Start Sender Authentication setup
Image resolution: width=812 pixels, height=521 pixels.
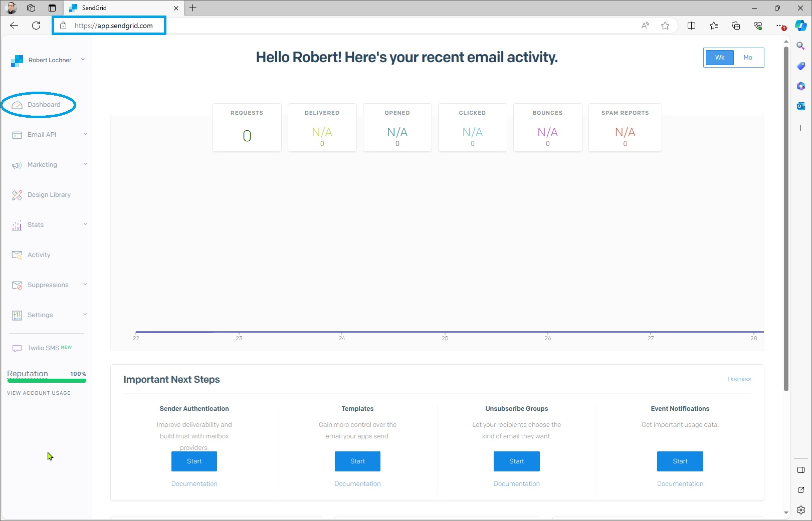194,461
